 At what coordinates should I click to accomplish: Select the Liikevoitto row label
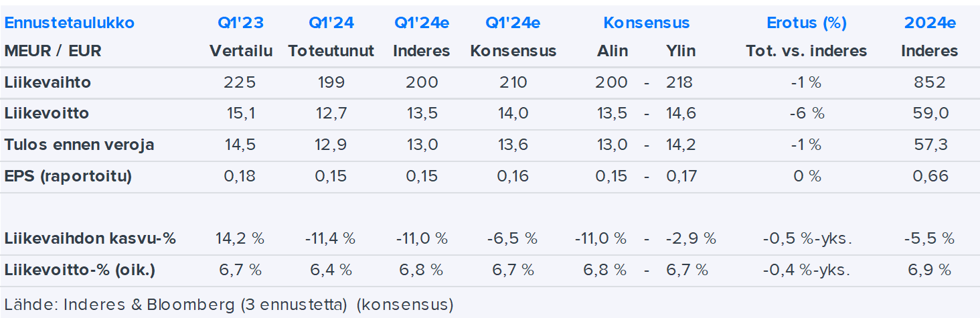[47, 113]
